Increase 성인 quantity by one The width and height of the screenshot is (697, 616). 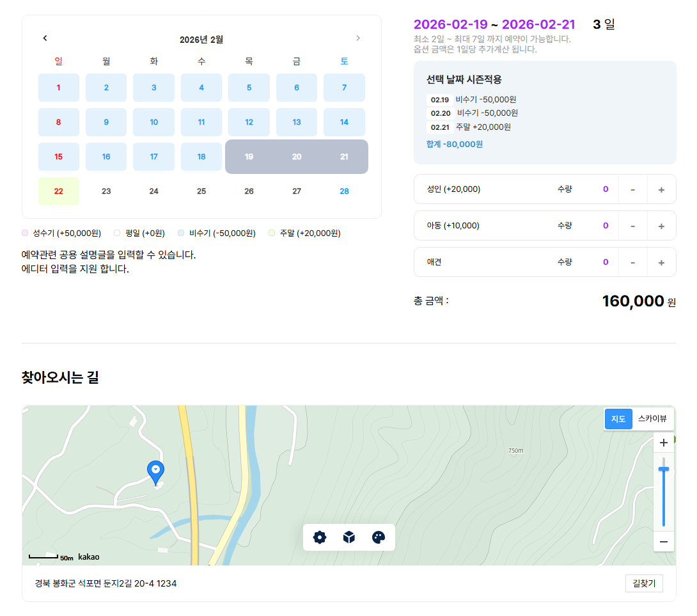pos(661,189)
